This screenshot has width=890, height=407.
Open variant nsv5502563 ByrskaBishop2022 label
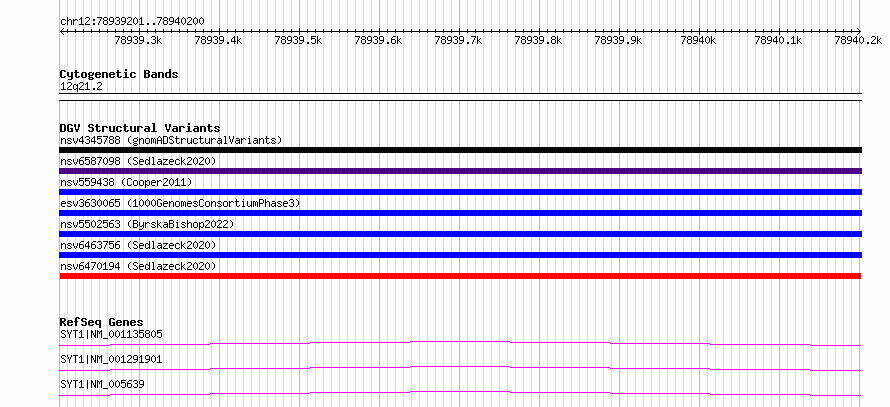point(147,224)
